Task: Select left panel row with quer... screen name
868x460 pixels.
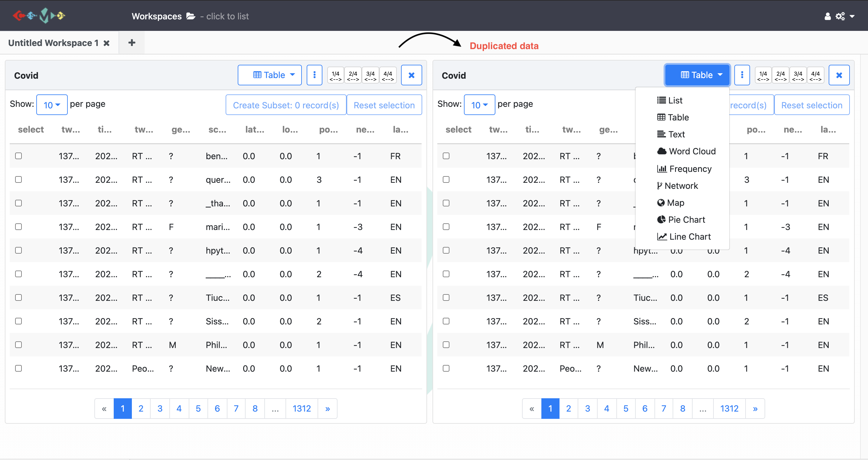Action: (18, 179)
